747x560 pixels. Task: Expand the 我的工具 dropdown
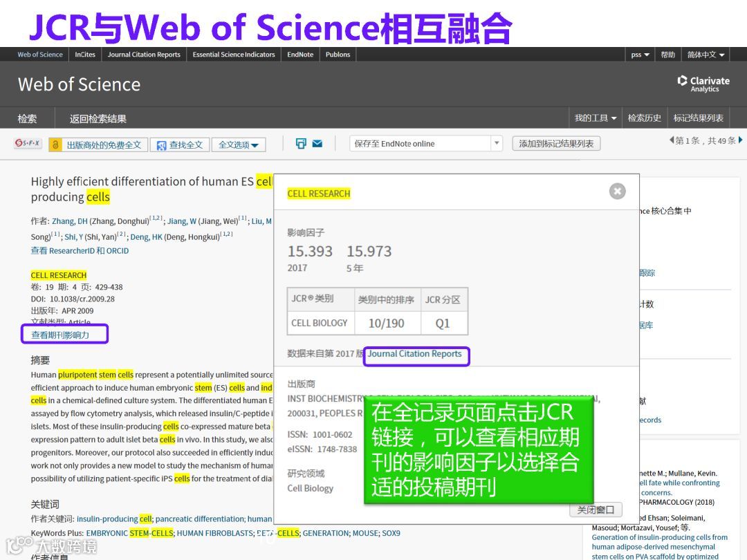click(x=595, y=118)
